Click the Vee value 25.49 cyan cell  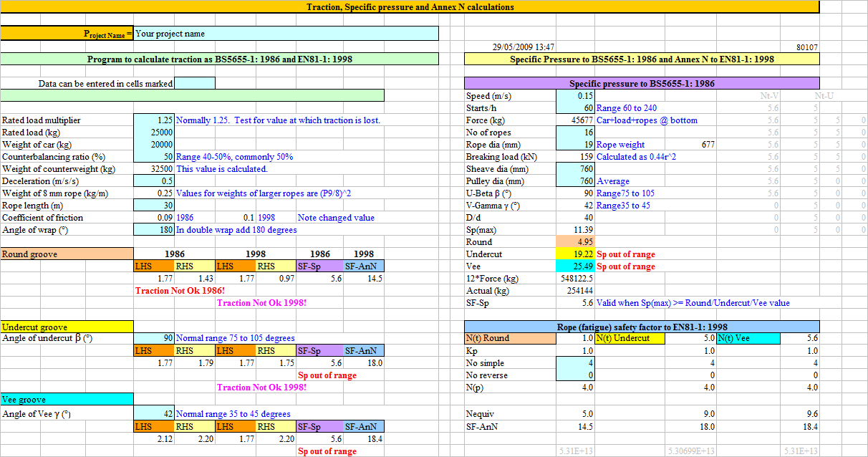575,266
